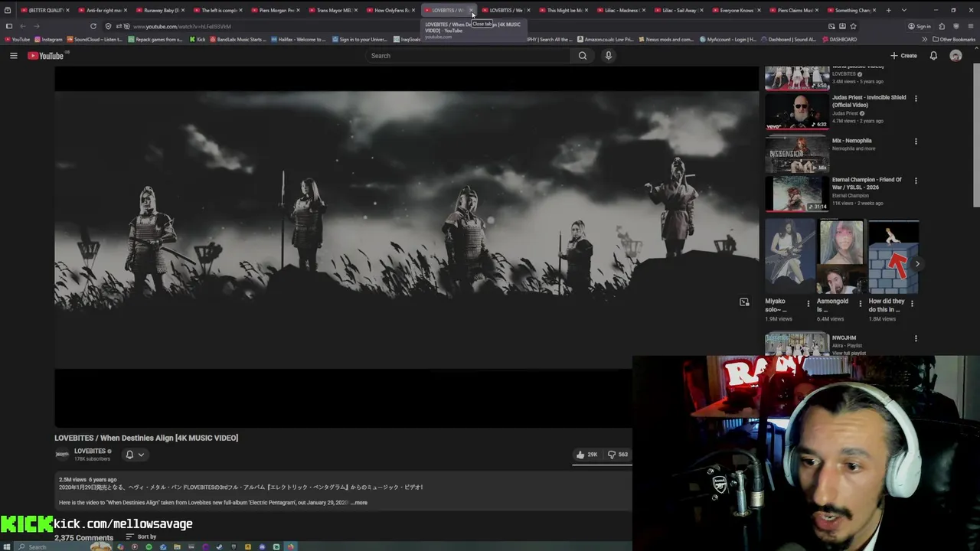Open the Mix - Nemophila thumbnail
980x551 pixels.
pyautogui.click(x=797, y=154)
